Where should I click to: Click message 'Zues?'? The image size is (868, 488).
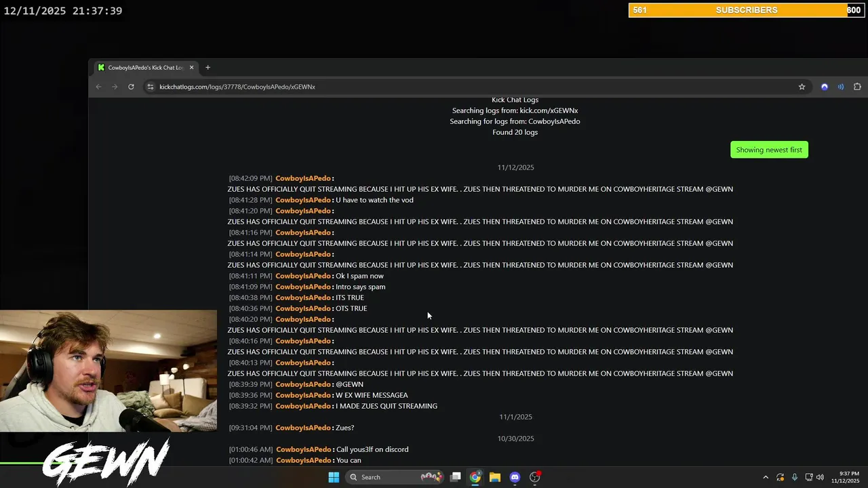[344, 428]
